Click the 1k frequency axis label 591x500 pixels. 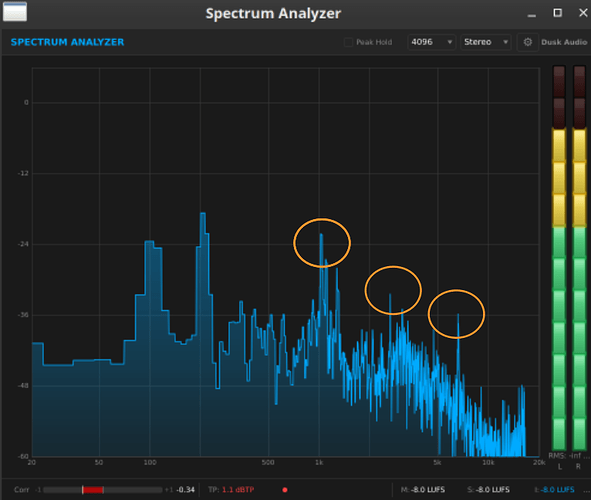coord(319,462)
